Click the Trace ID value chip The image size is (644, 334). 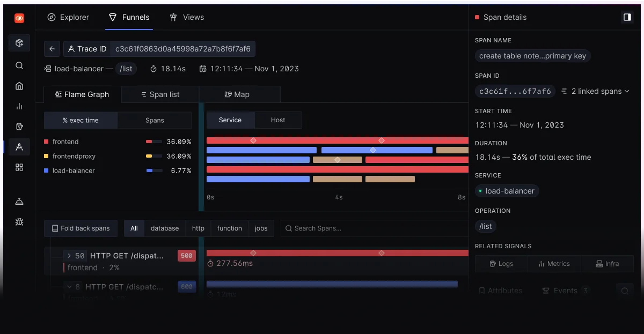pyautogui.click(x=182, y=49)
